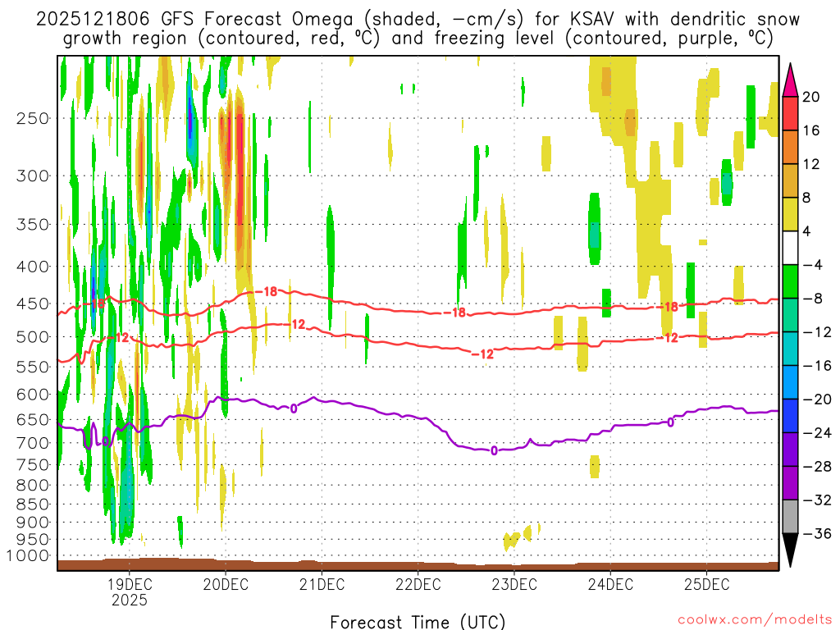Click the colorbar value label -16

(818, 366)
